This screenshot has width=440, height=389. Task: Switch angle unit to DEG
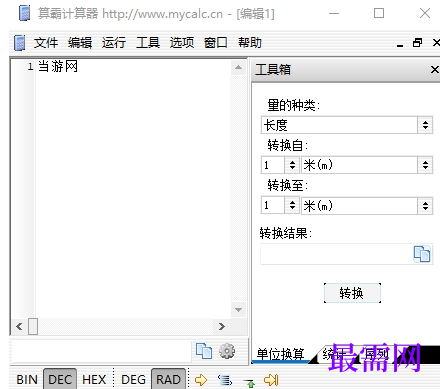[133, 379]
